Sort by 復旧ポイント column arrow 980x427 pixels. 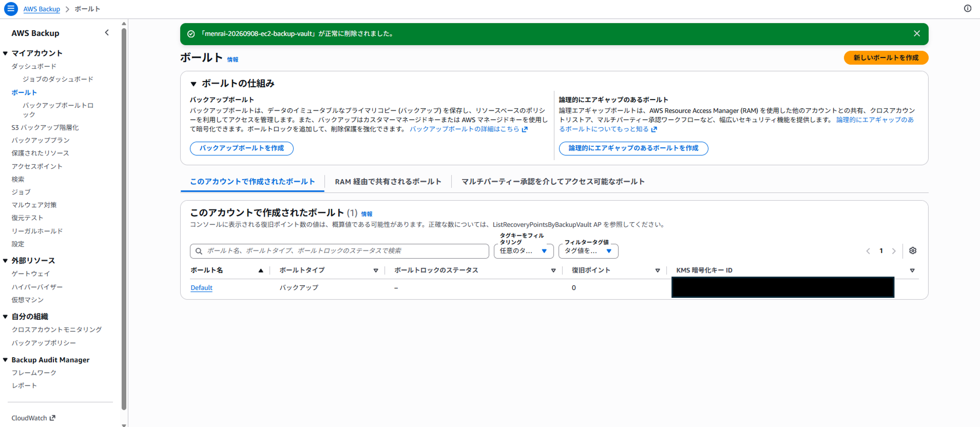[x=657, y=270]
